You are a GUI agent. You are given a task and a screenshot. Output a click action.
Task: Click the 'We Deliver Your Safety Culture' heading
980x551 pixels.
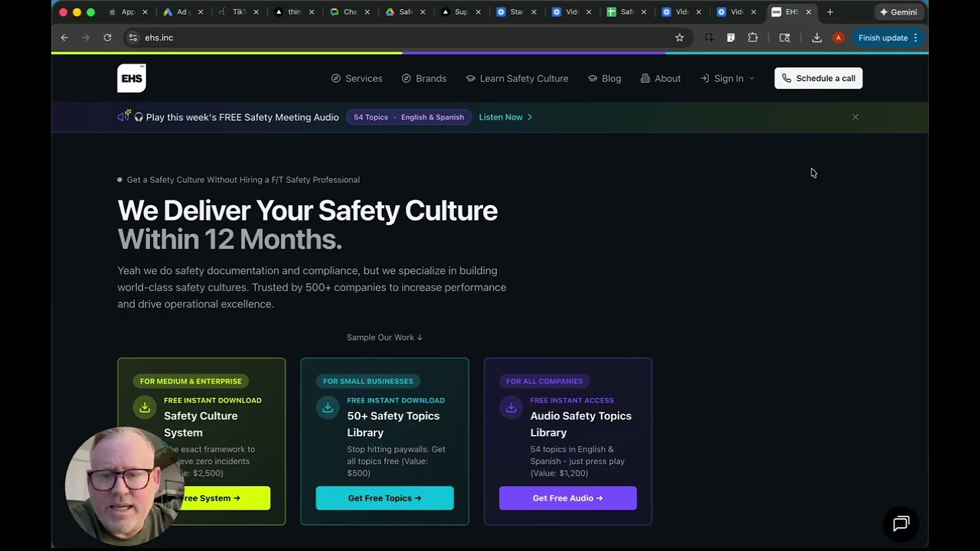pos(308,210)
